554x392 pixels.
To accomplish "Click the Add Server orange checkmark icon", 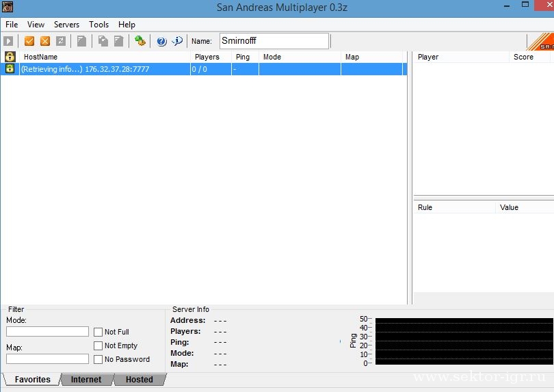I will 29,41.
